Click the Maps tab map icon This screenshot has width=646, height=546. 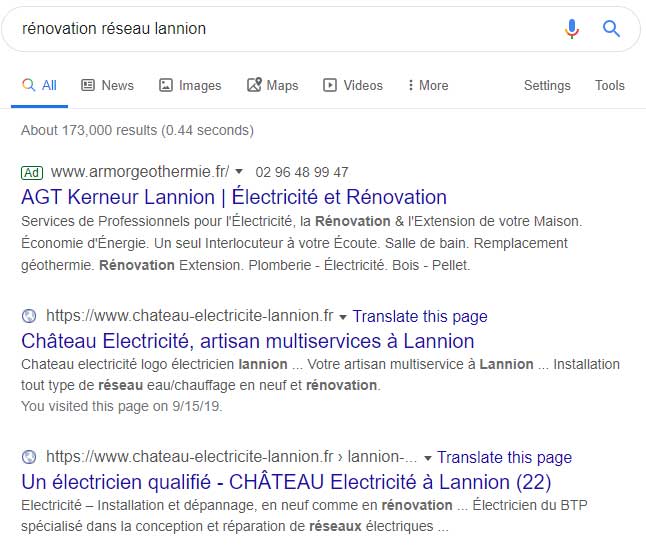[x=254, y=85]
